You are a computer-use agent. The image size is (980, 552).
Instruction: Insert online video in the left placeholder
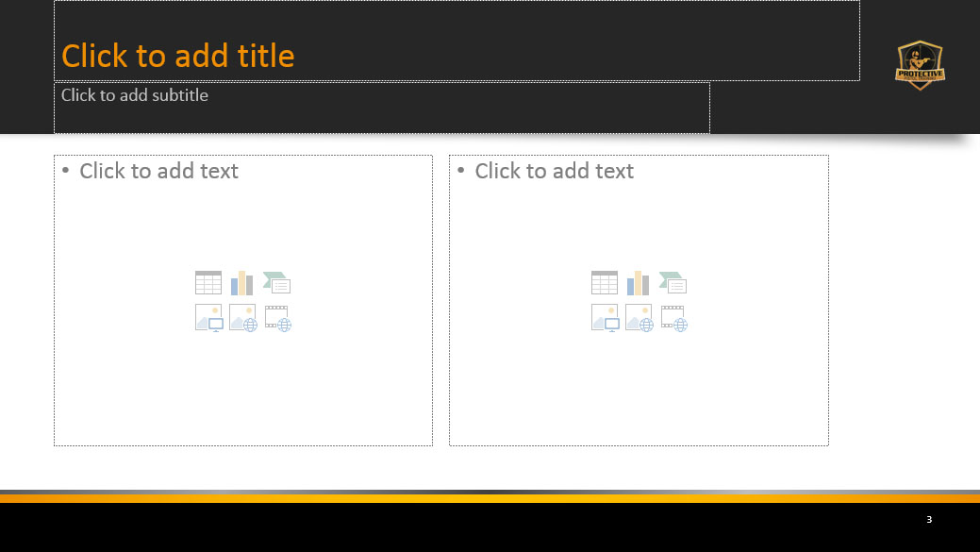pos(277,318)
